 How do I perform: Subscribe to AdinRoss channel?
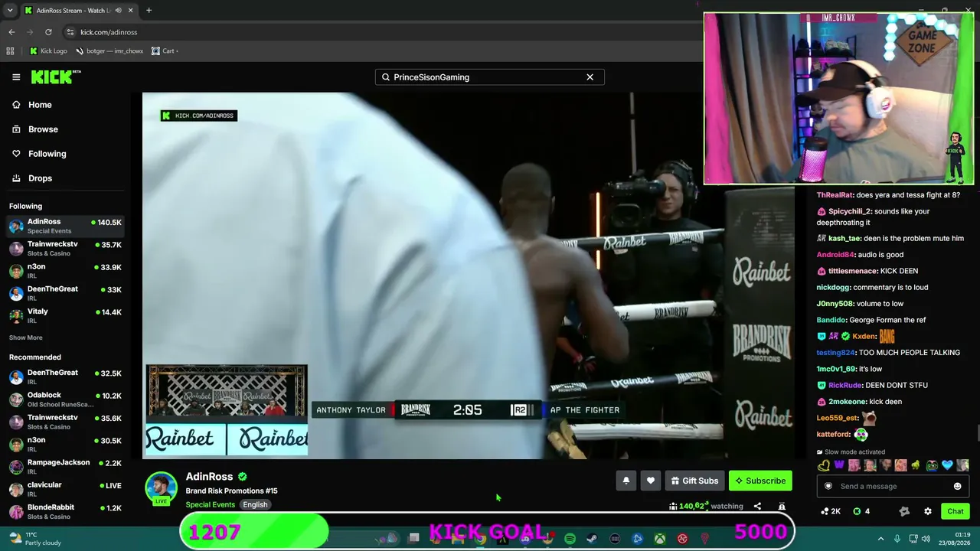click(x=760, y=481)
